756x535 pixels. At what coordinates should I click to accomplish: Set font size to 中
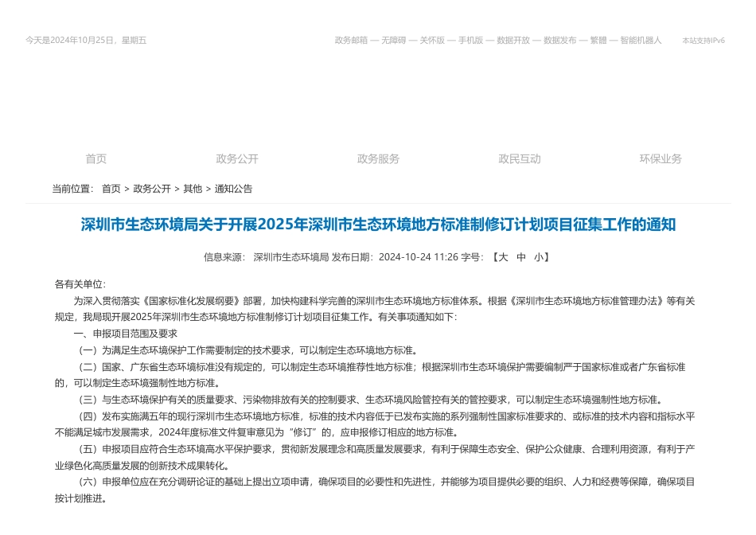(x=520, y=257)
